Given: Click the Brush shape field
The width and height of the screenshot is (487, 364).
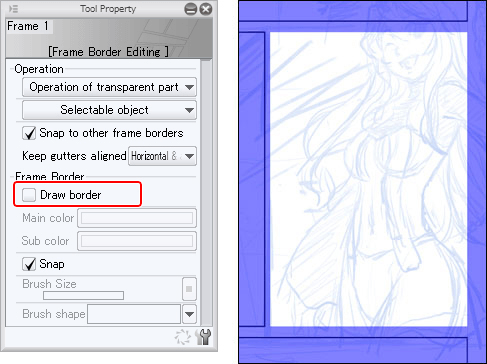Looking at the screenshot, I should (134, 314).
